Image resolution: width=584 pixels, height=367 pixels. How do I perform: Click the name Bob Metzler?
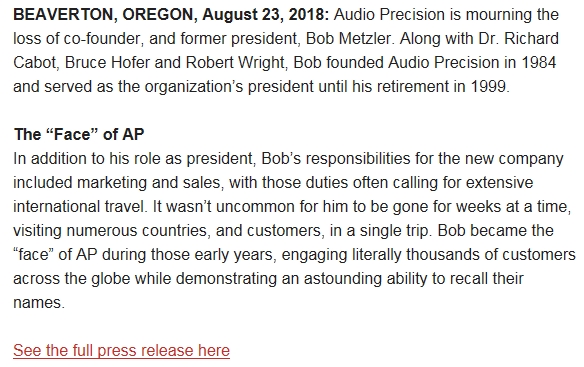coord(349,39)
